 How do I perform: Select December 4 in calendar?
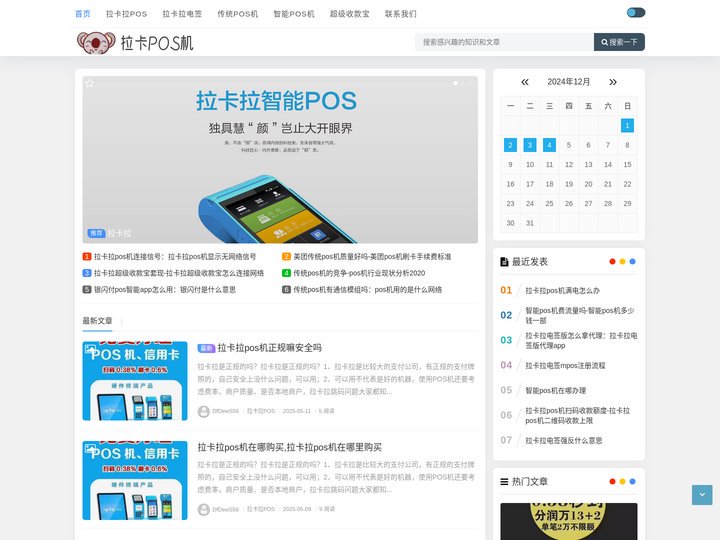(x=549, y=145)
